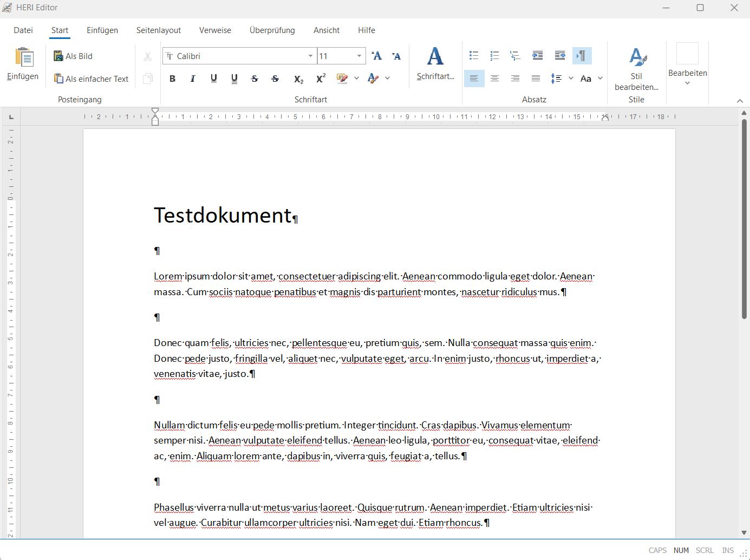The image size is (750, 560).
Task: Switch to the Hilfe ribbon tab
Action: [367, 30]
